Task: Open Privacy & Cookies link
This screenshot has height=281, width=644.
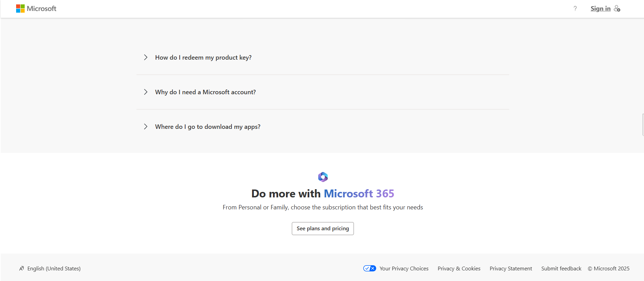Action: click(459, 269)
